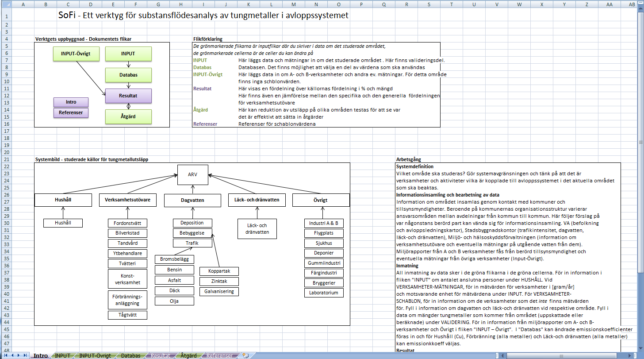Select the Tvätteri box
This screenshot has height=359, width=644.
click(x=128, y=264)
